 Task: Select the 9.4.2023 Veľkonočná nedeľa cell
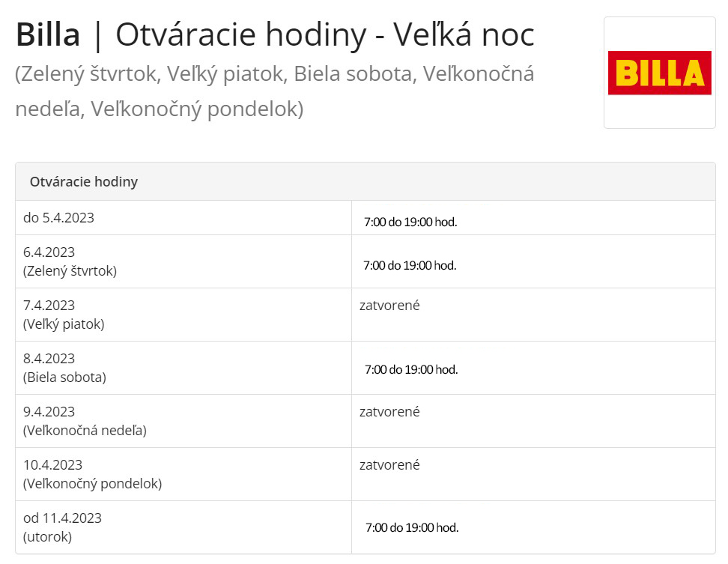(x=85, y=421)
